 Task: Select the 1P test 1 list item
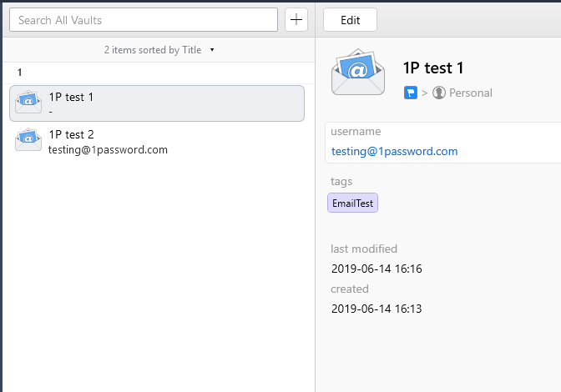point(157,103)
